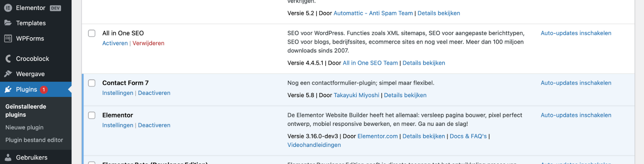Select the All in One SEO checkbox
Screen dimensions: 644x164
tap(92, 33)
